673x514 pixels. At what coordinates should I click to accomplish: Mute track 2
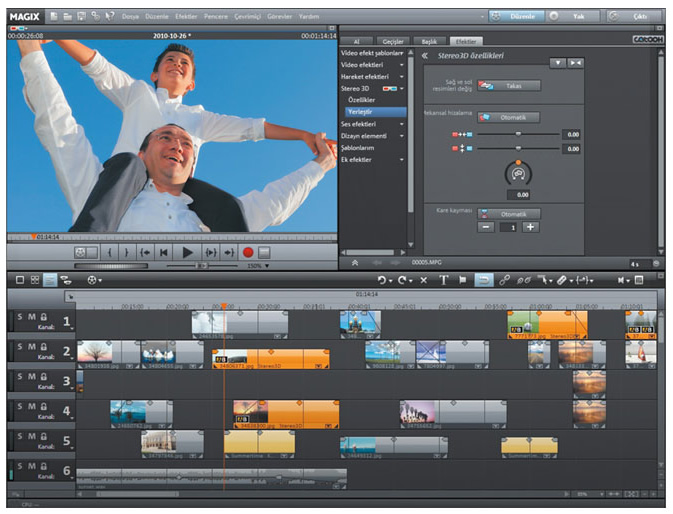point(32,347)
